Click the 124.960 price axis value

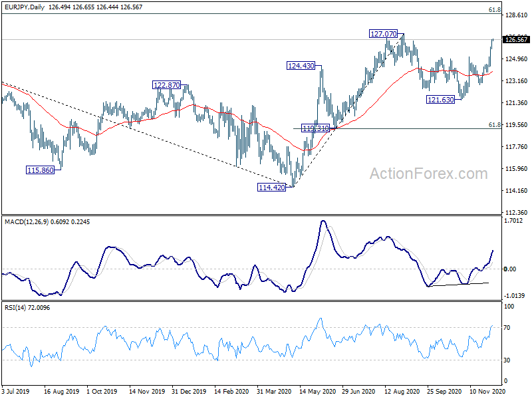517,59
